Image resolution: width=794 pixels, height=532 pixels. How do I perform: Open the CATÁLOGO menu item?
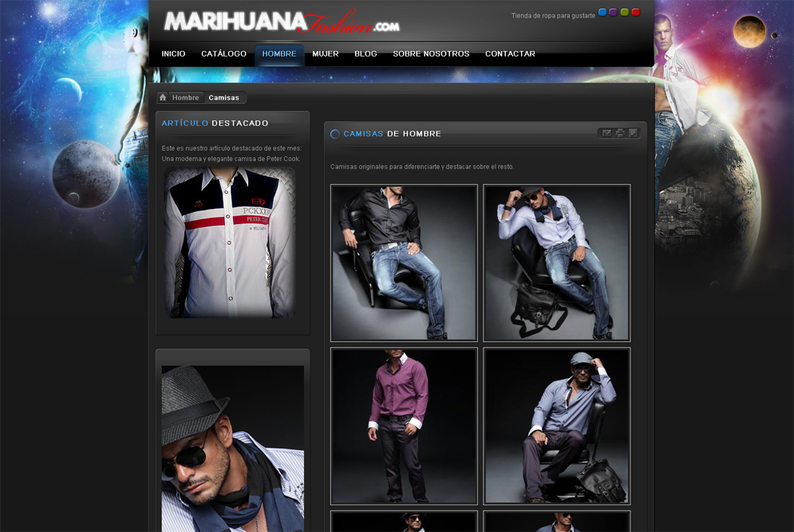tap(223, 53)
